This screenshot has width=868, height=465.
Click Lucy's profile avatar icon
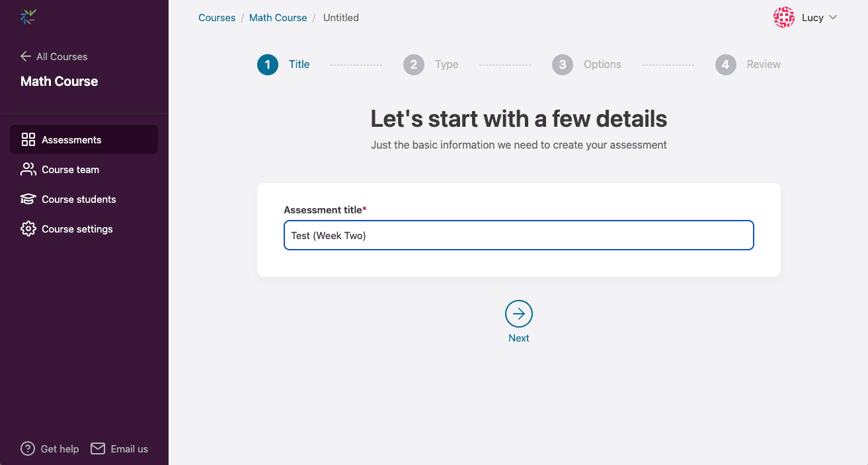pos(783,17)
